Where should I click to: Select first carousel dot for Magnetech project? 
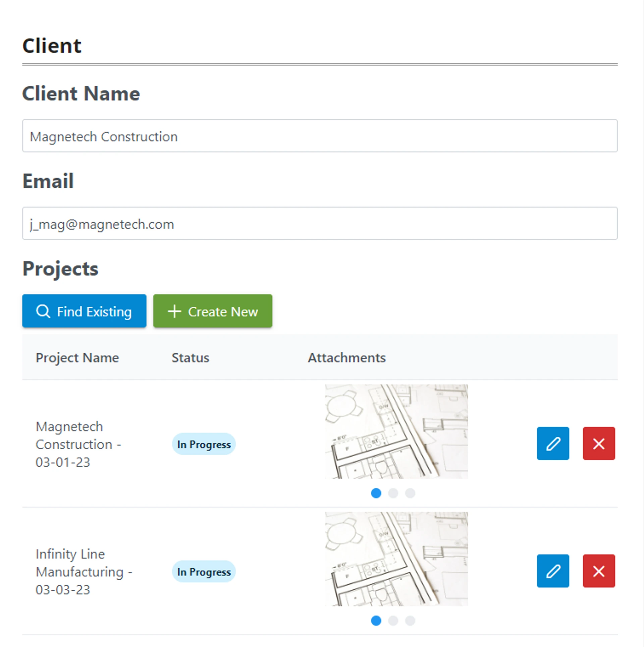coord(376,493)
